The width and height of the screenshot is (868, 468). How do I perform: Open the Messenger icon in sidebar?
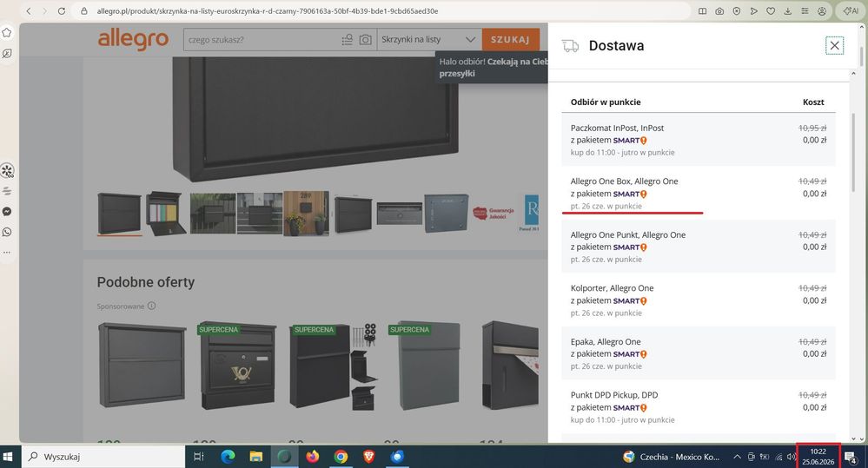7,211
